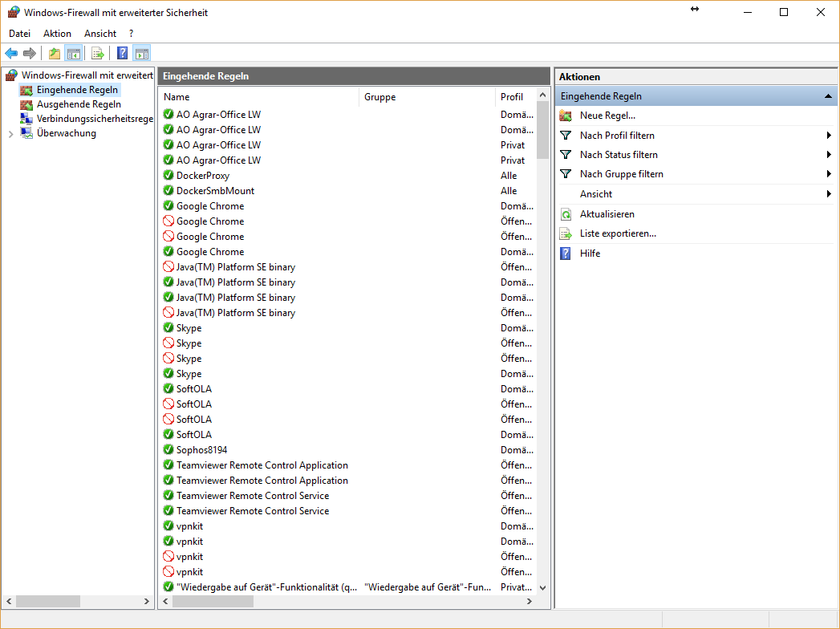This screenshot has width=840, height=629.
Task: Click the green Aktualisieren refresh icon
Action: pyautogui.click(x=566, y=214)
